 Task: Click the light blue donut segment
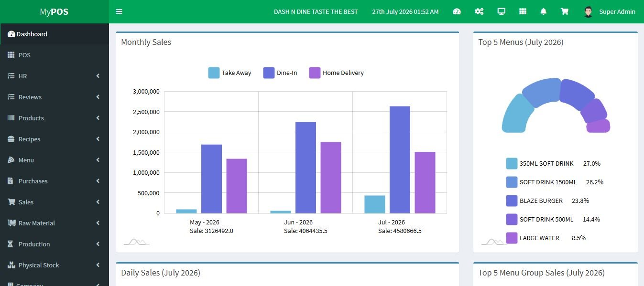[x=517, y=115]
